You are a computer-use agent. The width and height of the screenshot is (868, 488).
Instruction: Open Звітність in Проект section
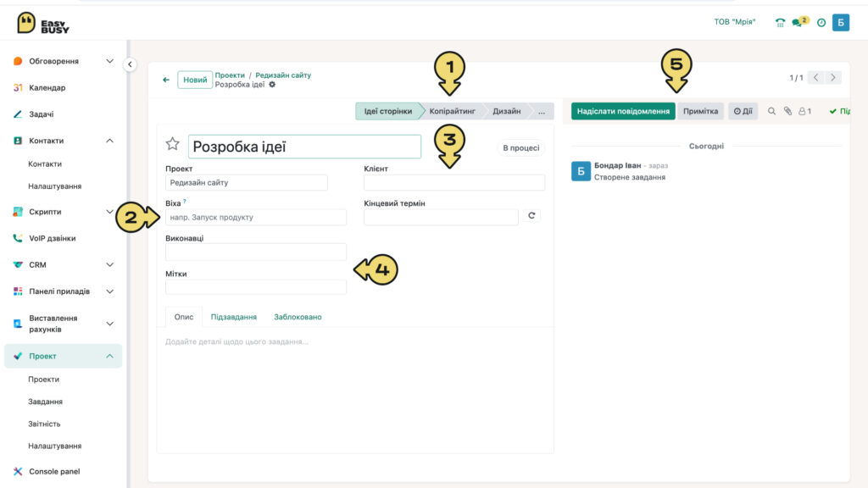tap(44, 424)
